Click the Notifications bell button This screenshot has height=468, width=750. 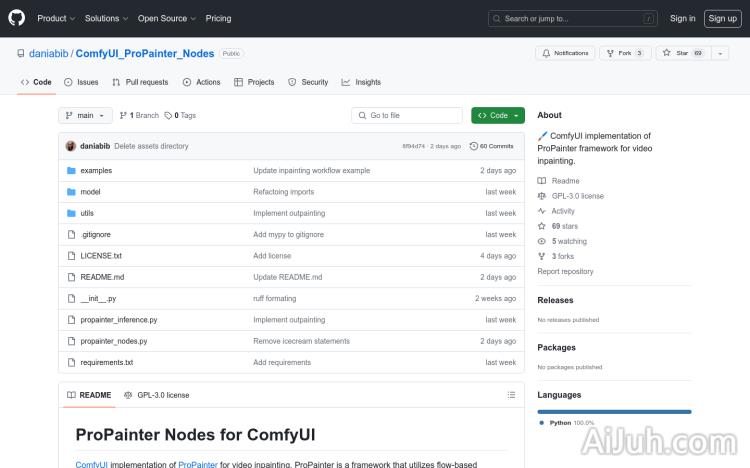click(565, 53)
